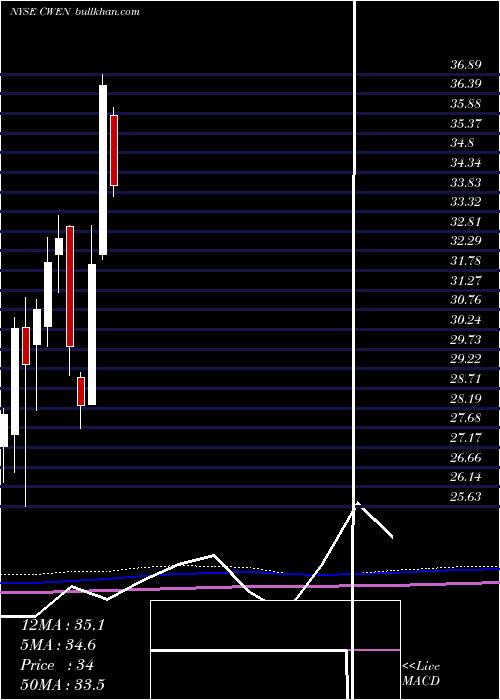Click the 27.17 price level label
The width and height of the screenshot is (500, 700).
pos(466,438)
